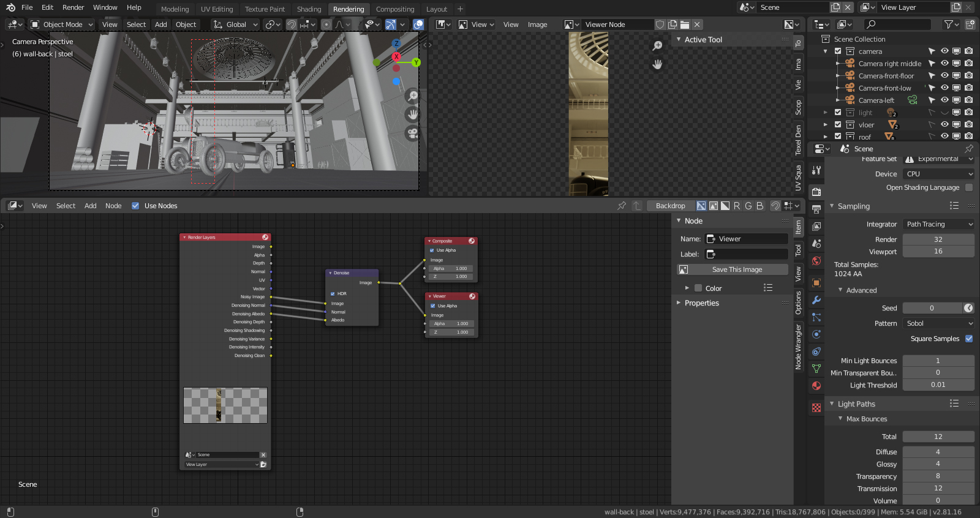Switch to the Shading workspace tab
The width and height of the screenshot is (980, 518).
point(309,9)
